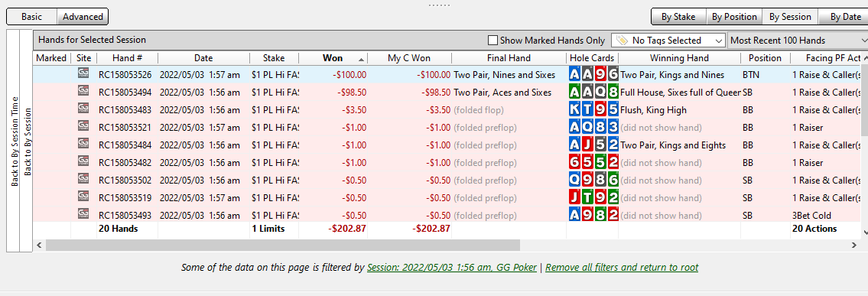Switch to the Advanced view tab
The height and width of the screenshot is (296, 868).
(x=83, y=17)
